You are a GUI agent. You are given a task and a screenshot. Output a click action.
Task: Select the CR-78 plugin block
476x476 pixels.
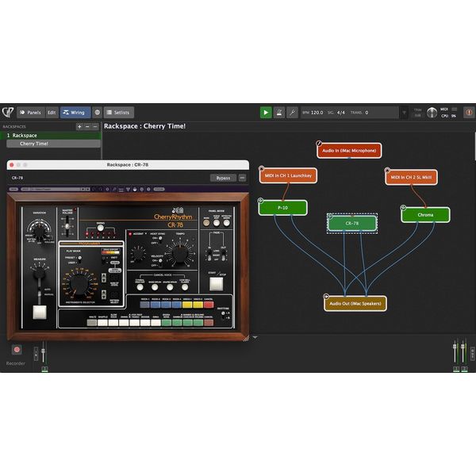pos(352,224)
